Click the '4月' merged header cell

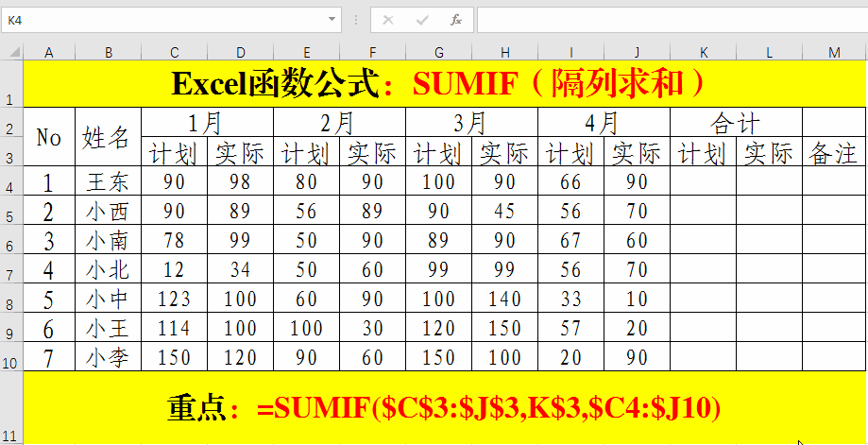tap(604, 122)
